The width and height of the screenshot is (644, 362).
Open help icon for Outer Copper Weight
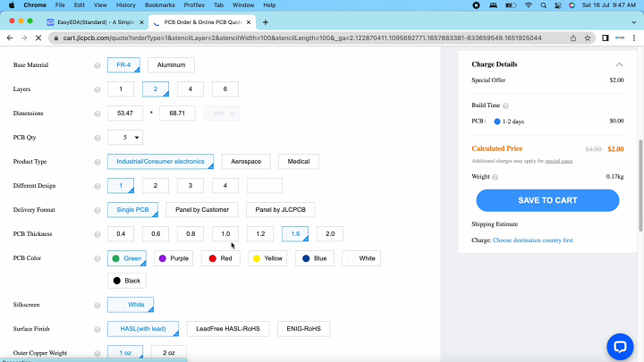coord(97,353)
